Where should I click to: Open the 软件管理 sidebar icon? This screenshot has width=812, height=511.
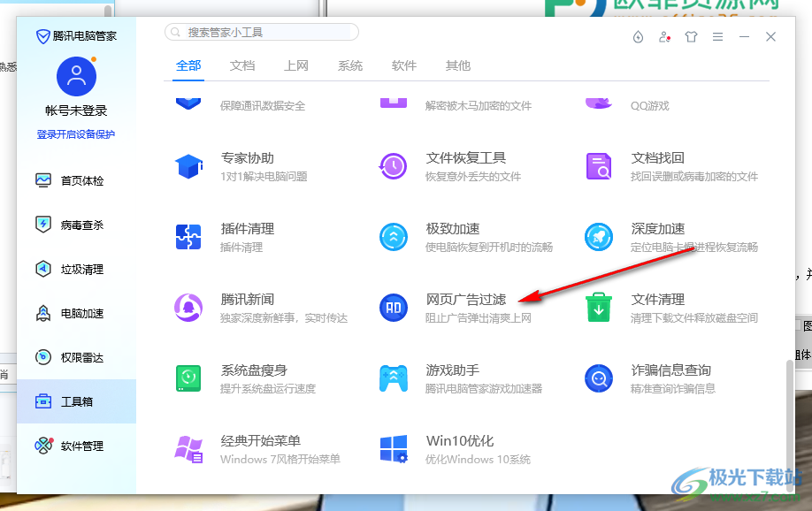pos(43,446)
